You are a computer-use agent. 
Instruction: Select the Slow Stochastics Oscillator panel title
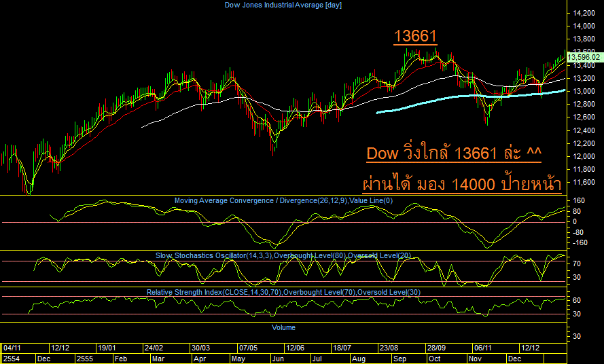click(x=283, y=255)
